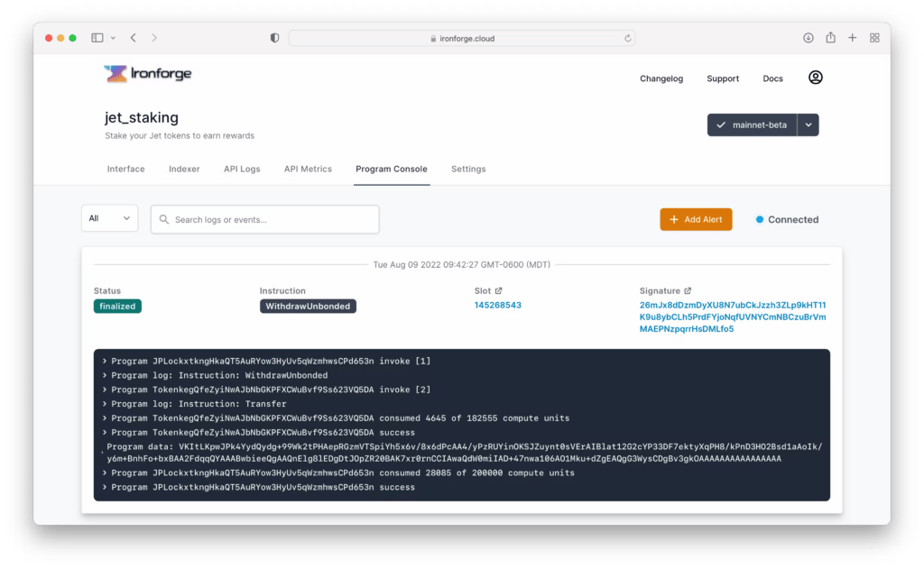
Task: Select the Program Console tab
Action: tap(392, 169)
